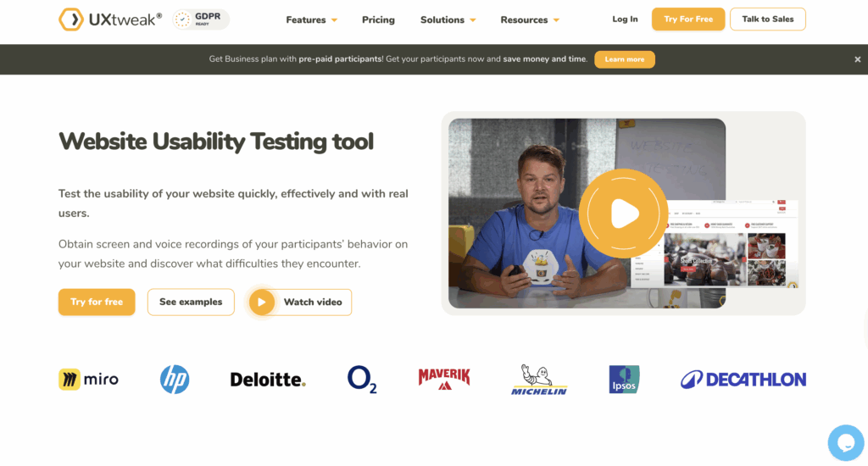Viewport: 868px width, 466px height.
Task: Click the See examples button
Action: (191, 302)
